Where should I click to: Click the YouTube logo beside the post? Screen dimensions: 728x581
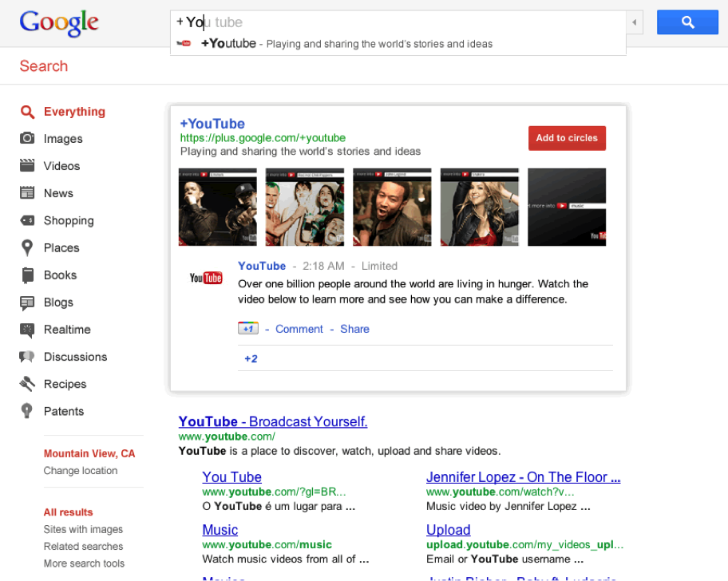(x=206, y=278)
